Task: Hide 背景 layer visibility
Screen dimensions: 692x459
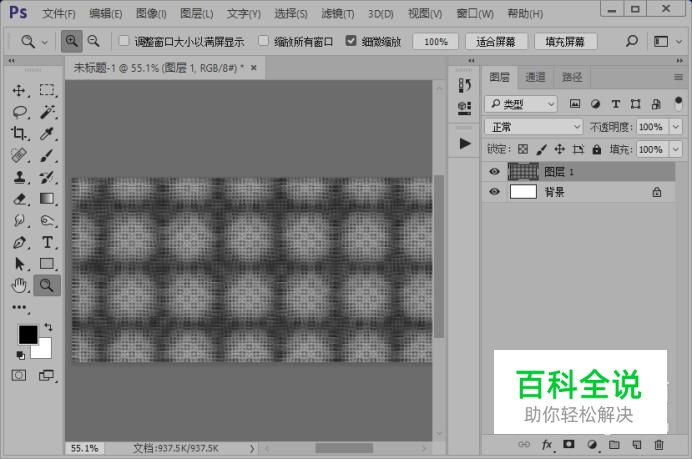Action: 494,192
